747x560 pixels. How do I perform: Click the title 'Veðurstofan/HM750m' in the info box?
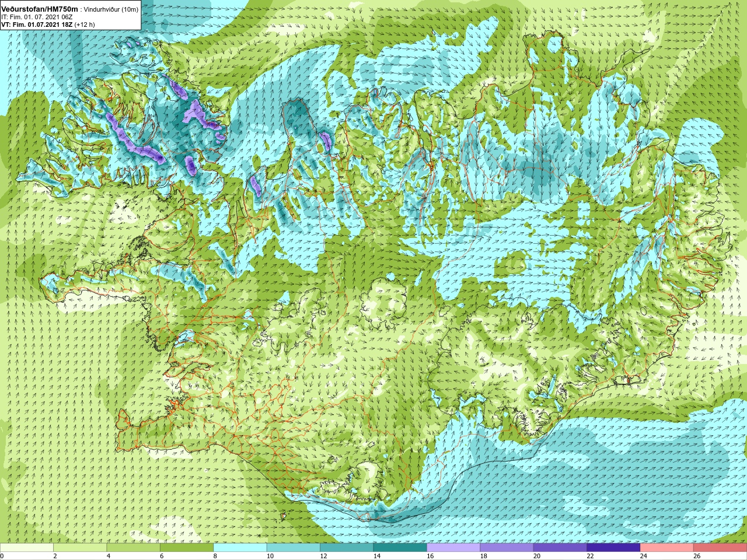point(40,9)
